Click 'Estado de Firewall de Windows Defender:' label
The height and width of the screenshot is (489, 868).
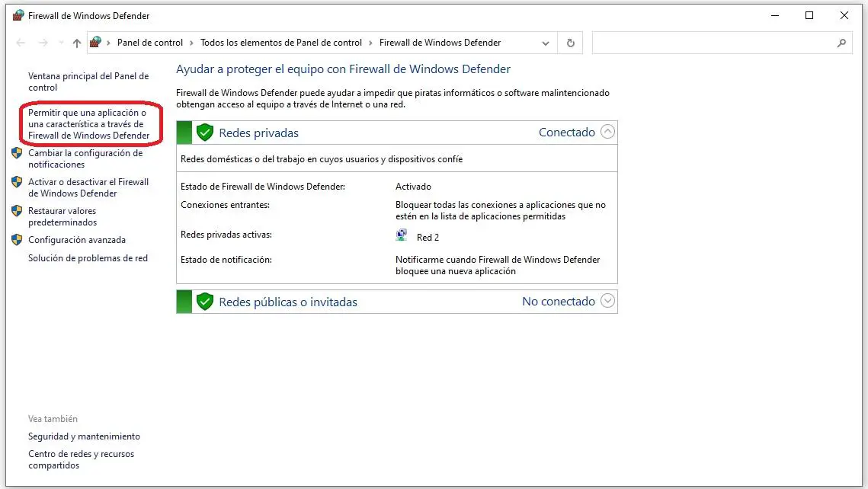point(263,187)
